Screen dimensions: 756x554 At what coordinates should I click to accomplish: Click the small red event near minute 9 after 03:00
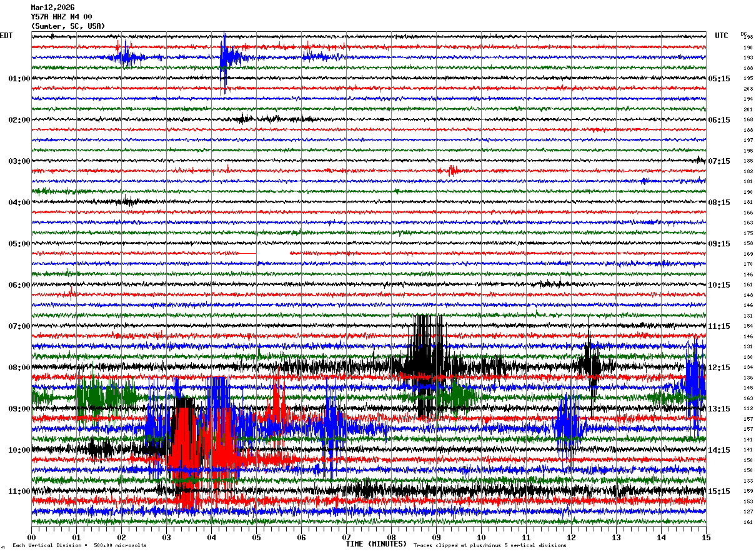tap(453, 170)
